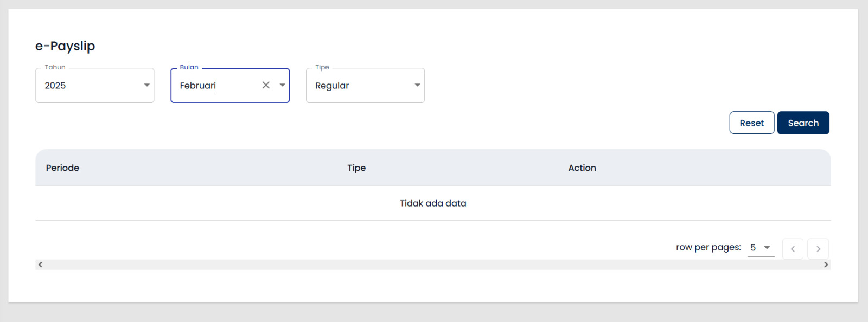868x322 pixels.
Task: Click the Periode column header
Action: point(62,168)
